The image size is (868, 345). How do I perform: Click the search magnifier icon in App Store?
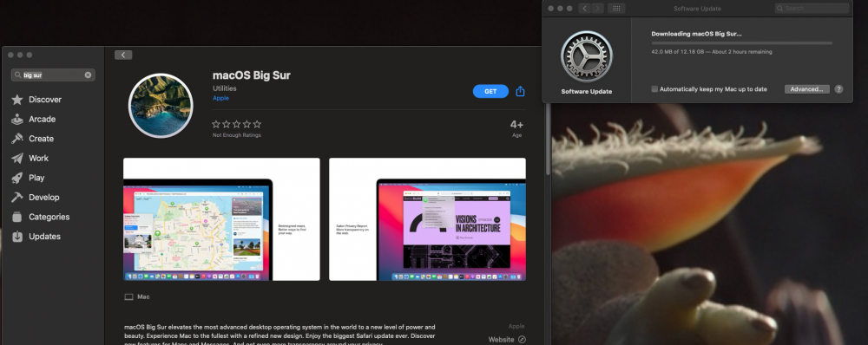(x=17, y=75)
